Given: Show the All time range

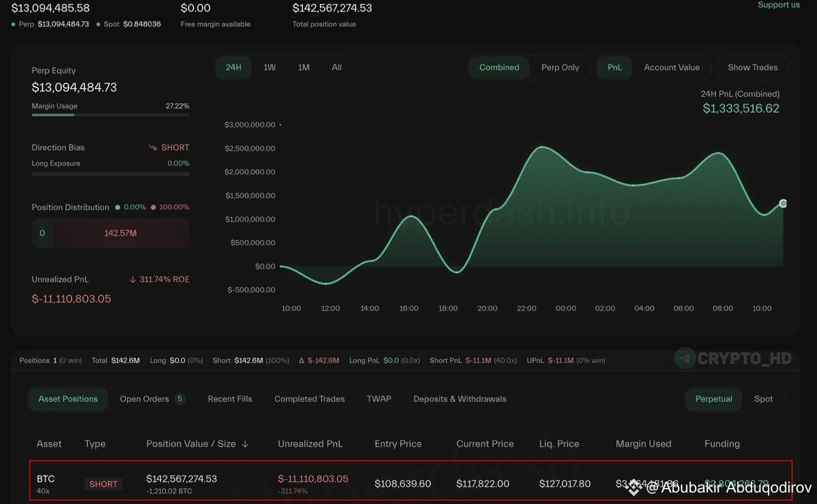Looking at the screenshot, I should click(x=337, y=68).
